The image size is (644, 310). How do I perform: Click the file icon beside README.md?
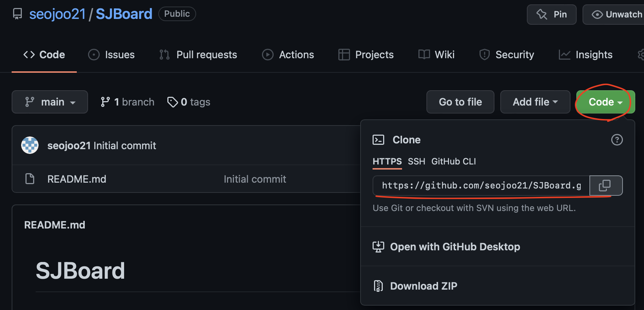pyautogui.click(x=30, y=179)
